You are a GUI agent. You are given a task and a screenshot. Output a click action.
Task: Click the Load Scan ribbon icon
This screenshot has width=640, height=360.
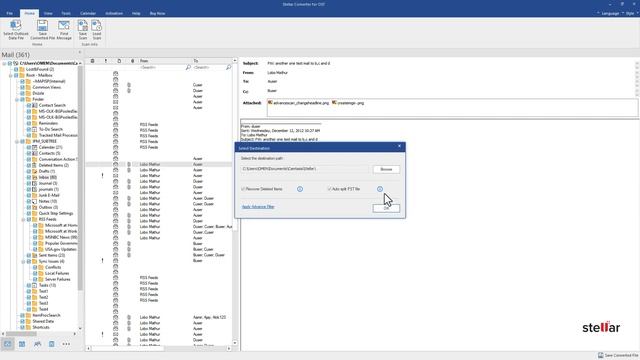click(x=97, y=25)
